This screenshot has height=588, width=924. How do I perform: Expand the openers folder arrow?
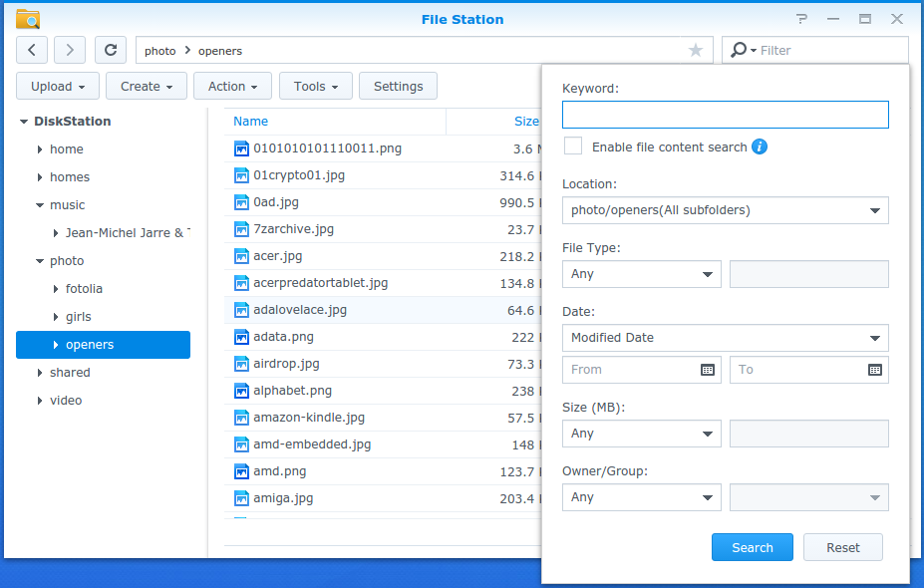coord(56,345)
